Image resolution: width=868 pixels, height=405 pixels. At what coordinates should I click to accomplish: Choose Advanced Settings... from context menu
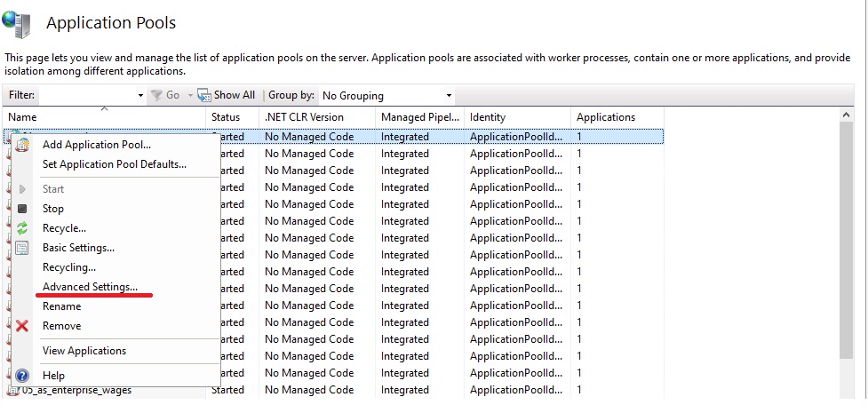click(x=90, y=287)
